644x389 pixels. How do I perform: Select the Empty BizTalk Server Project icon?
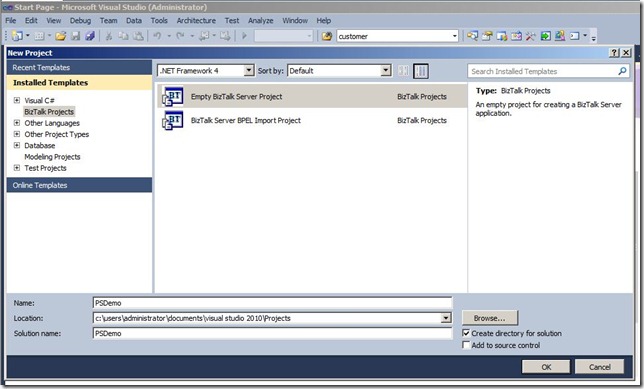pos(172,97)
